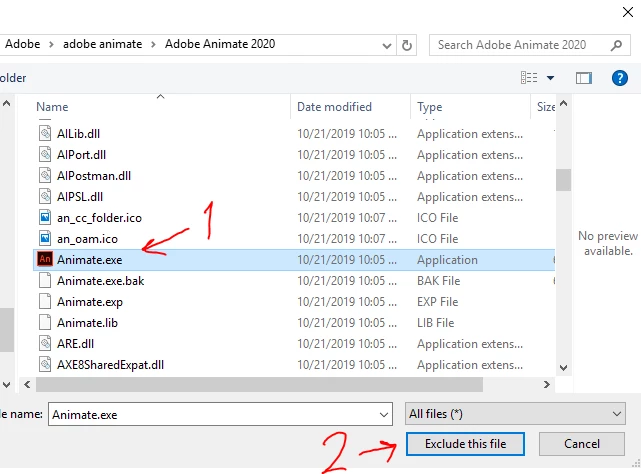Select AXE8SharedExpat.dll file
641x474 pixels.
tap(110, 365)
